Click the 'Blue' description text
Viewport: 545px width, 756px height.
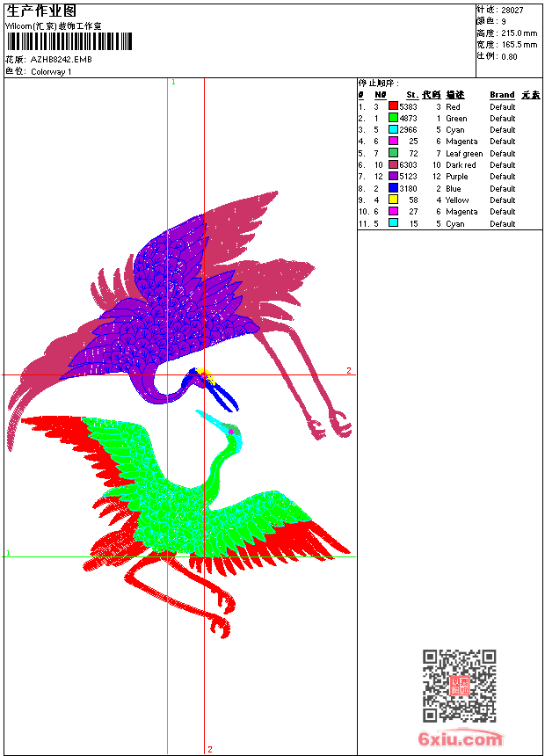454,188
